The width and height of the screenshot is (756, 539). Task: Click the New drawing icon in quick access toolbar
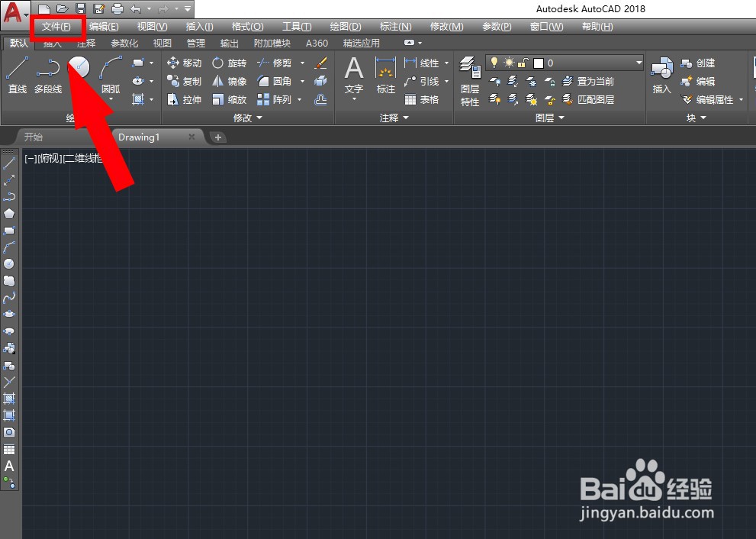point(44,8)
